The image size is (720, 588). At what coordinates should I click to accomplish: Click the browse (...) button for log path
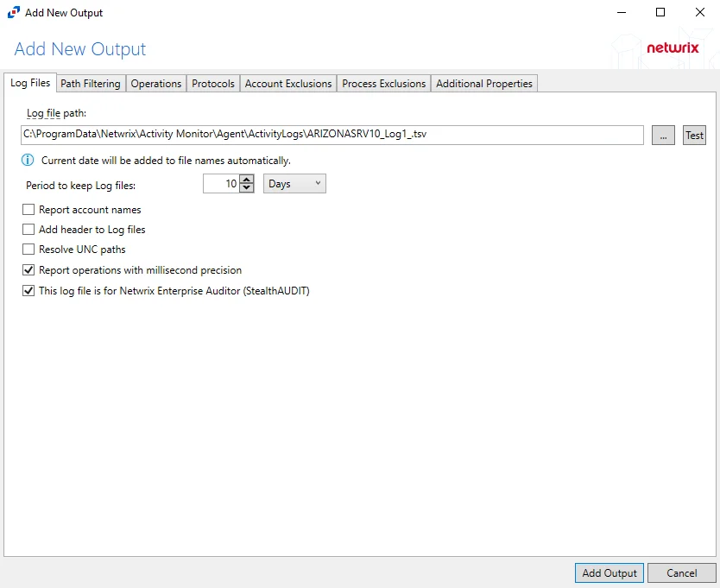[x=663, y=135]
